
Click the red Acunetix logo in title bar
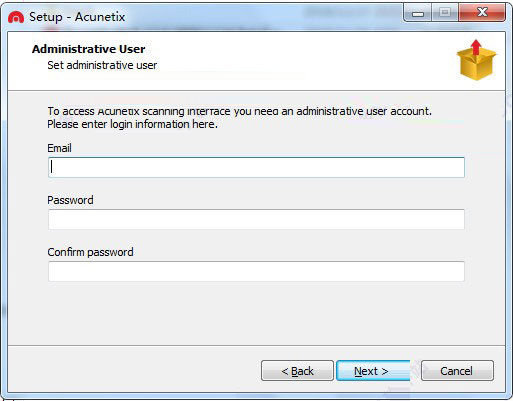16,17
